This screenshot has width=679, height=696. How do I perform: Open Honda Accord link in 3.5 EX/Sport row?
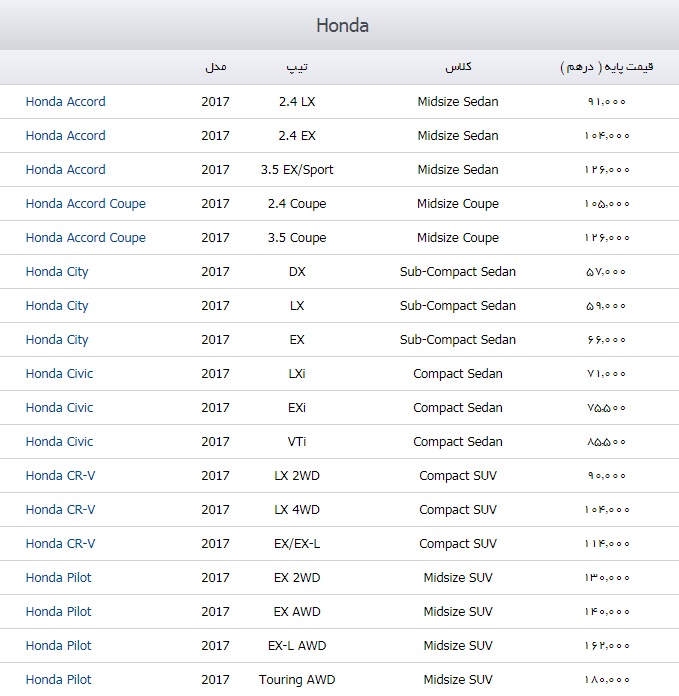click(x=66, y=170)
